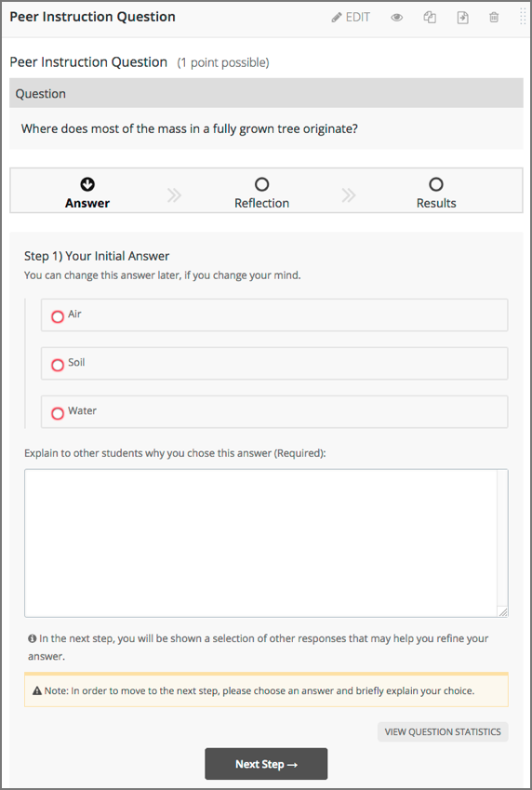The width and height of the screenshot is (532, 790).
Task: Open View Question Statistics
Action: [443, 731]
